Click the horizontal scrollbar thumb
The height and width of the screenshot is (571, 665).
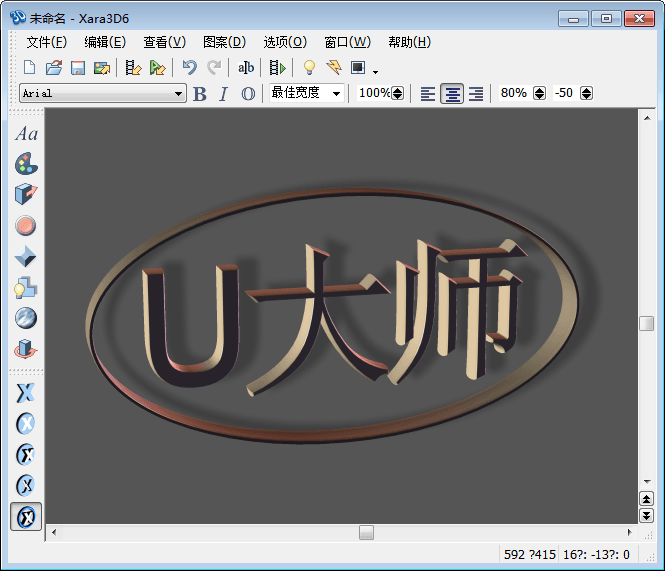click(366, 532)
